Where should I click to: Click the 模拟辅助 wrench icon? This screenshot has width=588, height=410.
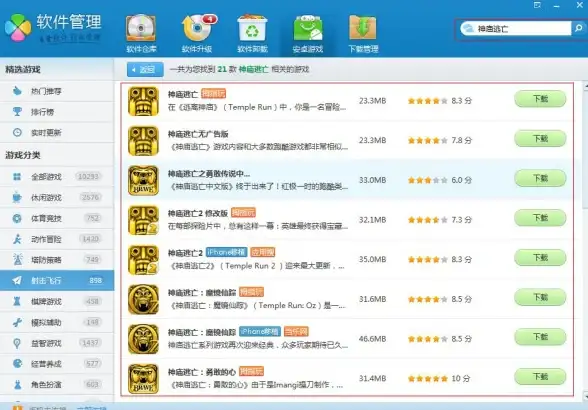click(17, 322)
